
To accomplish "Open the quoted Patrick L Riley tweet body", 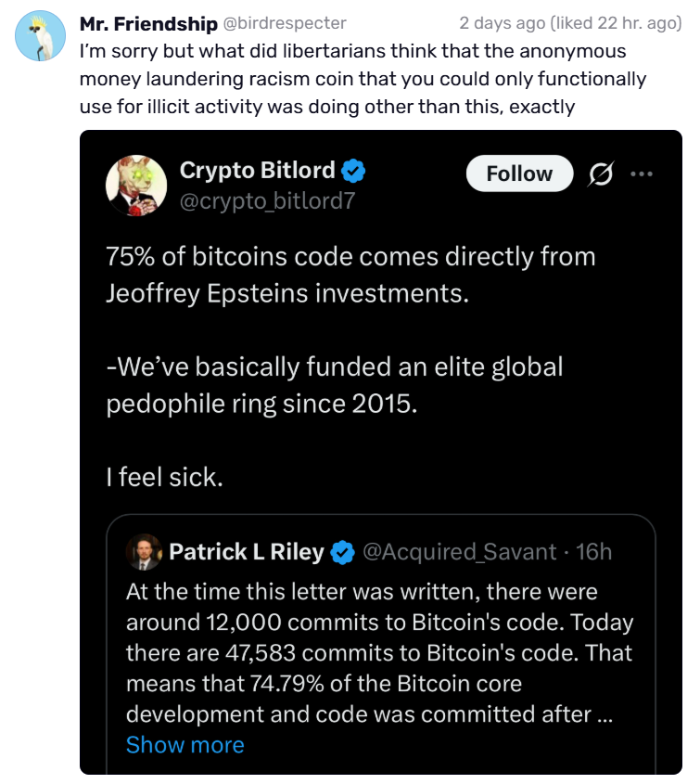I will 380,653.
